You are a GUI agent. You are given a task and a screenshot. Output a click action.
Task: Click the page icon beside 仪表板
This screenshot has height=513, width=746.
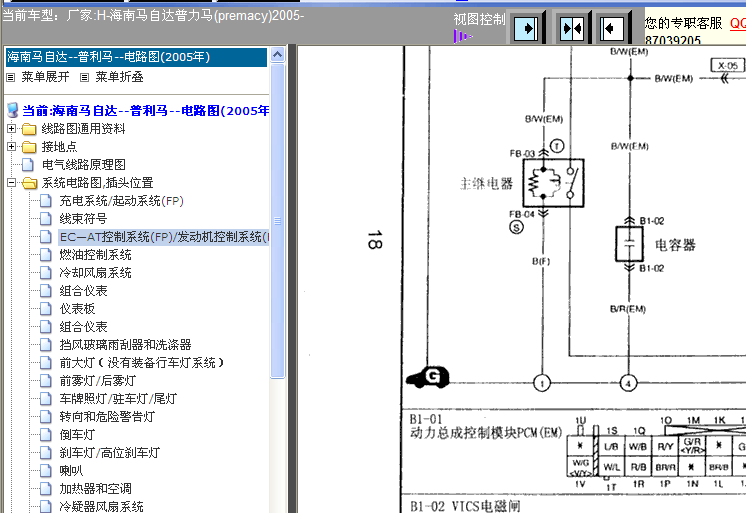(x=46, y=309)
